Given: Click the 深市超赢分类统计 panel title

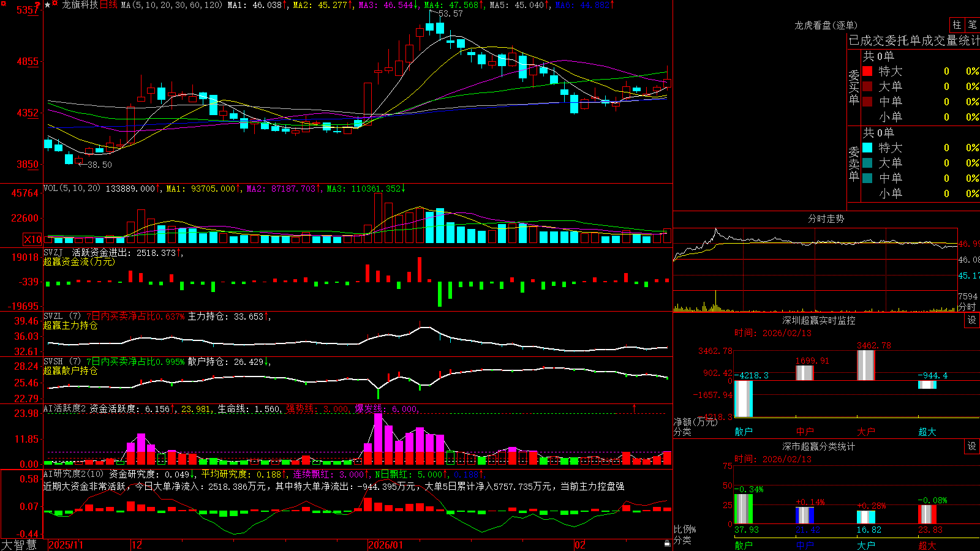Looking at the screenshot, I should [819, 446].
